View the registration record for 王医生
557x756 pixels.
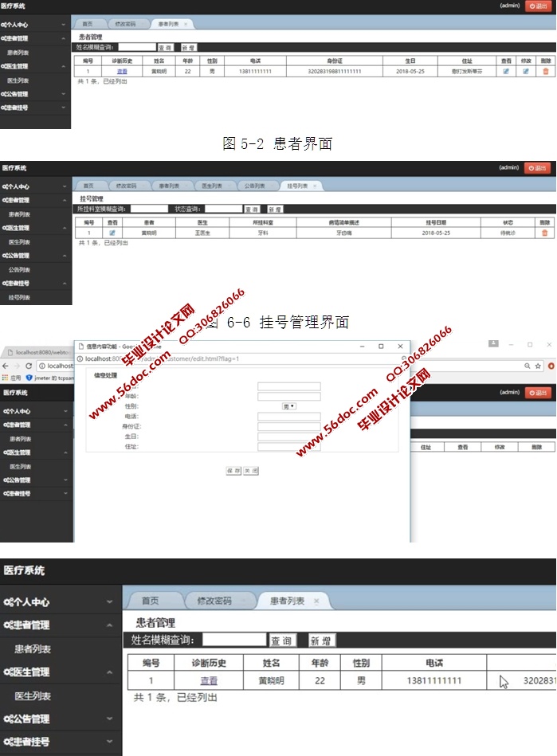tap(112, 233)
